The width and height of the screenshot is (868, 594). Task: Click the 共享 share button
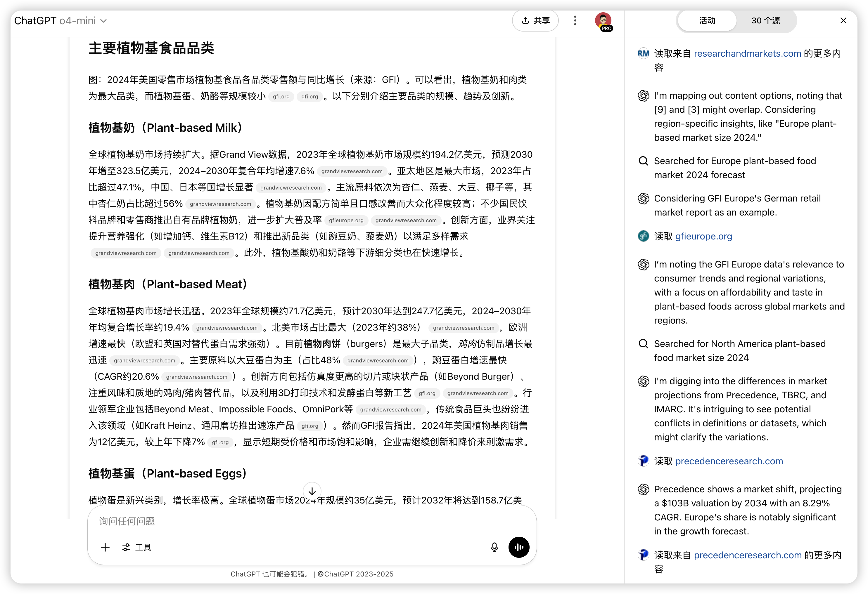[535, 20]
